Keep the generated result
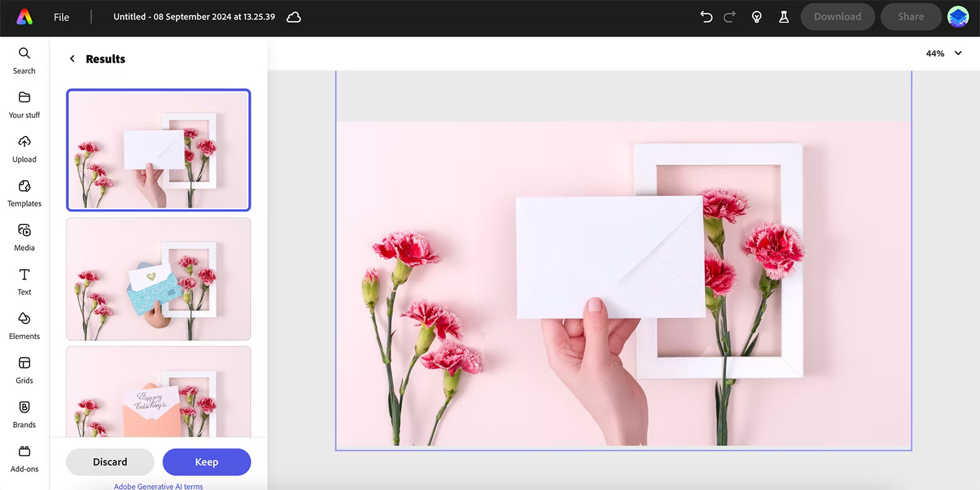The image size is (980, 490). (206, 462)
